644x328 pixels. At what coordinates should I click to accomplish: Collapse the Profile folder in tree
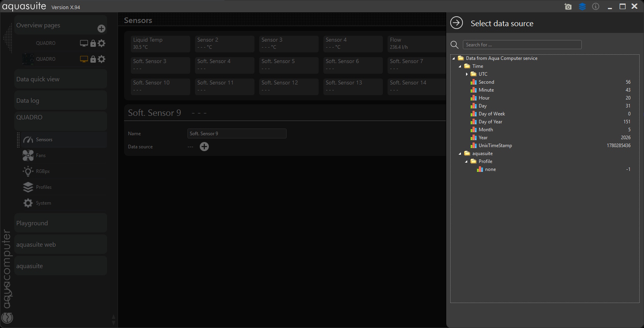(466, 161)
